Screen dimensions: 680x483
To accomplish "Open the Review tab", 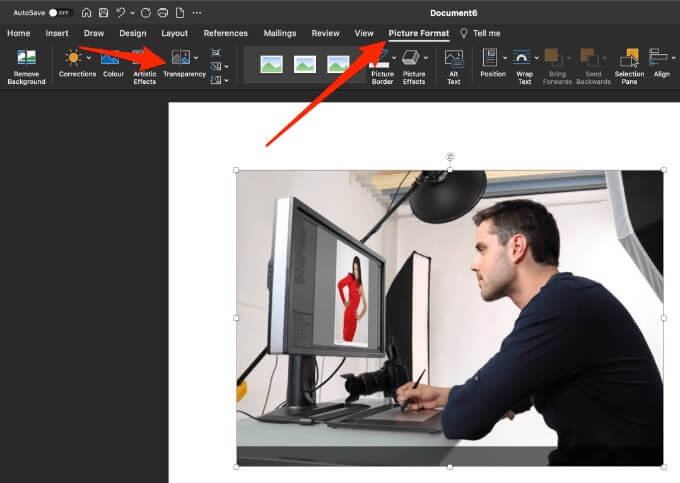I will click(325, 33).
